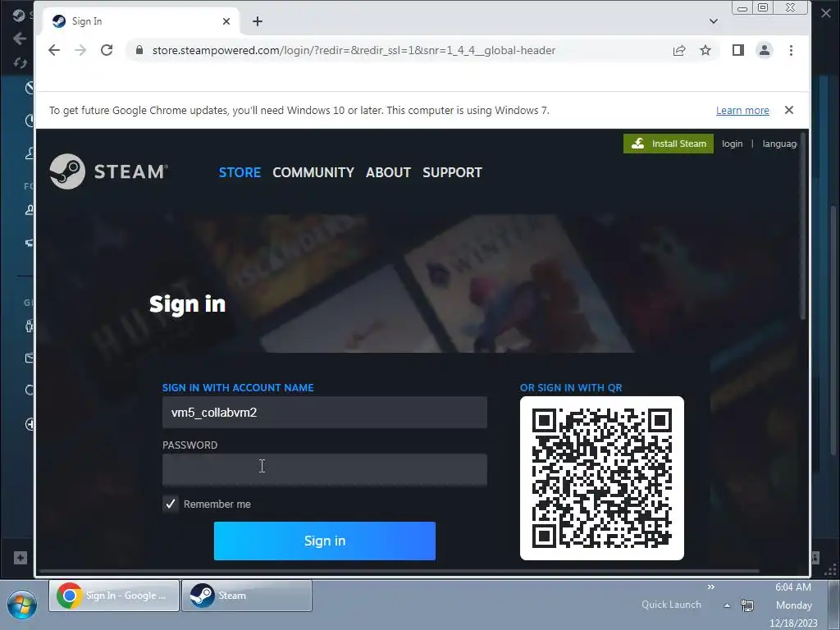Open the Chrome profile avatar
The height and width of the screenshot is (630, 840).
tap(765, 50)
